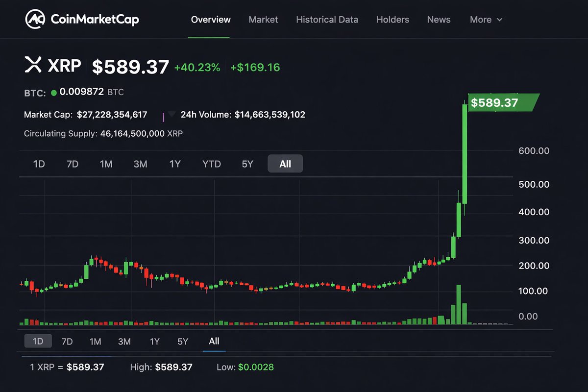The image size is (588, 392).
Task: Switch bottom selector to 1D view
Action: click(38, 341)
